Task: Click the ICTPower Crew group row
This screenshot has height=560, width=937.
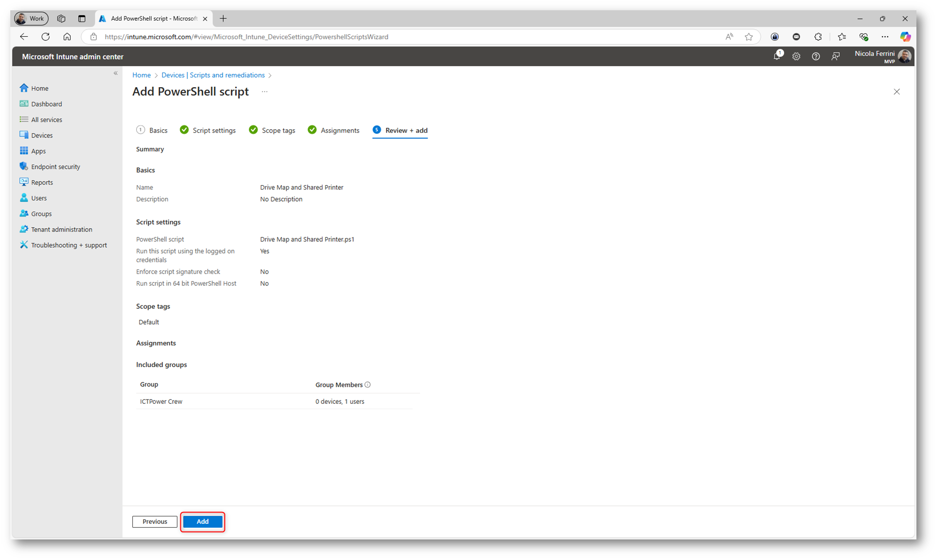Action: tap(275, 401)
